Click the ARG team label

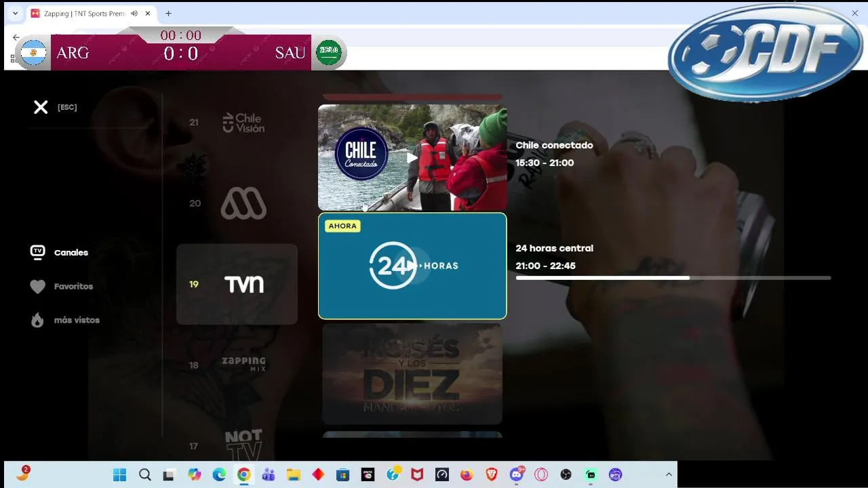coord(73,53)
